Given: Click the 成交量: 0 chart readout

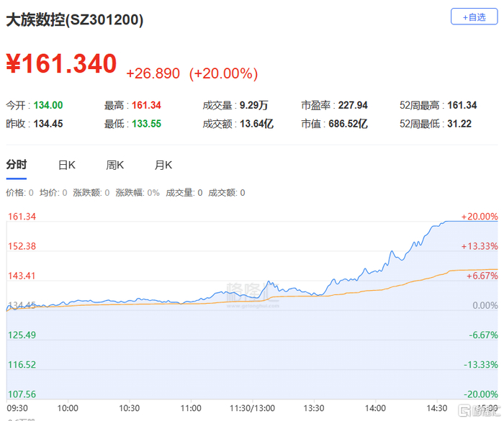Looking at the screenshot, I should (184, 193).
